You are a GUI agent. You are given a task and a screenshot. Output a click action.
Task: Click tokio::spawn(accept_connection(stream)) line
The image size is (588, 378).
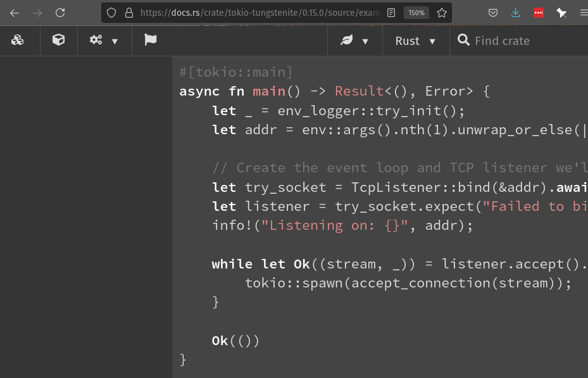coord(408,283)
